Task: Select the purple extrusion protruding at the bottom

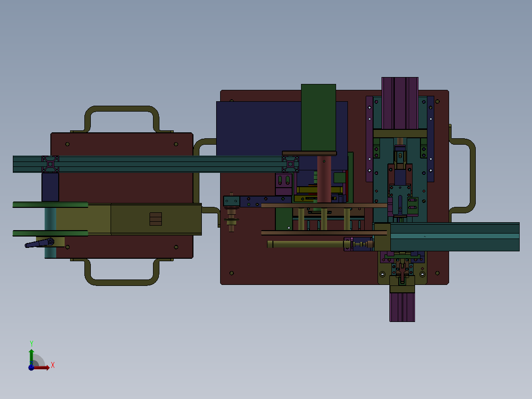Action: coord(402,307)
